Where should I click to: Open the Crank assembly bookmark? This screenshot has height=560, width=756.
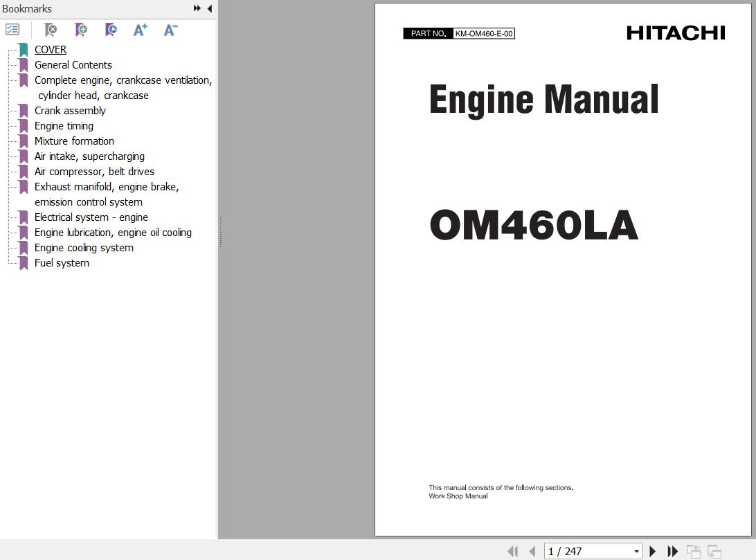pos(70,110)
